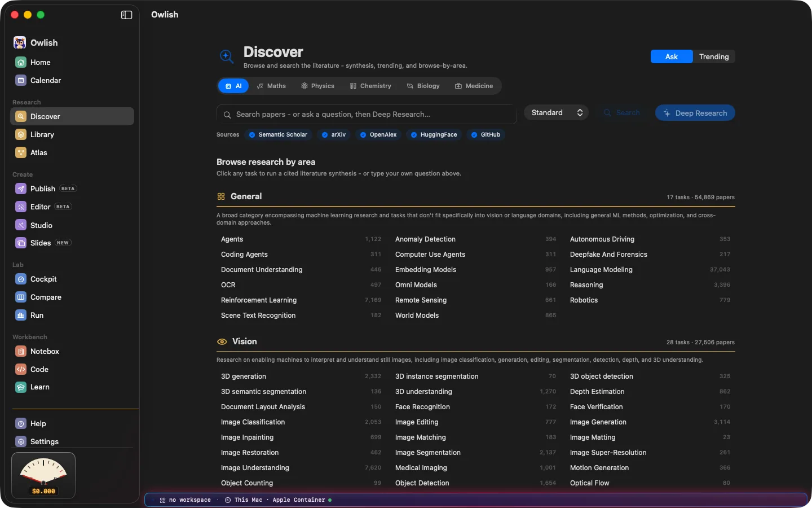The height and width of the screenshot is (508, 812).
Task: Focus the search papers input field
Action: pyautogui.click(x=367, y=114)
